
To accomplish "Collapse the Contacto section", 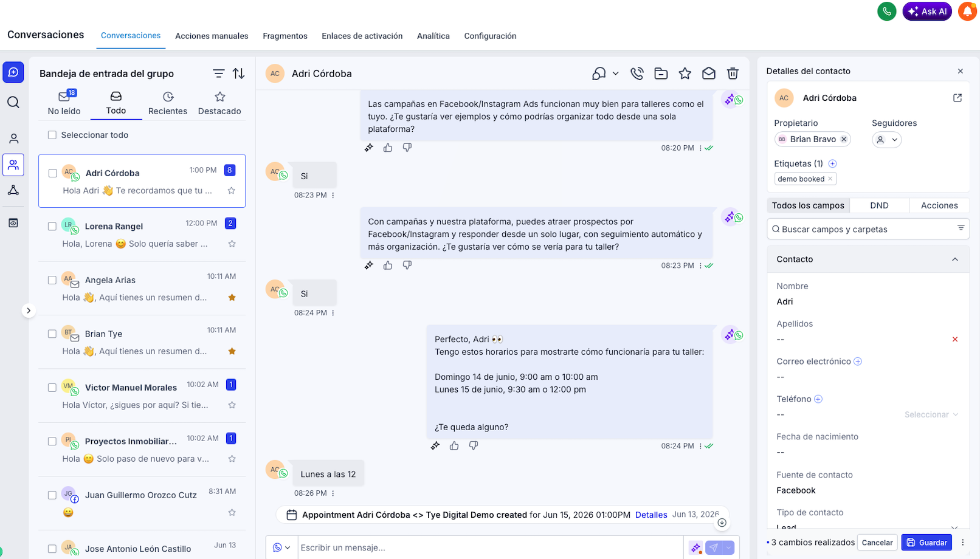I will (x=955, y=259).
